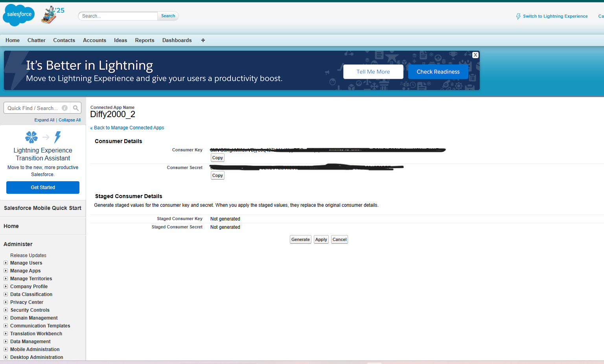Screen dimensions: 604x364
Task: Open the Dashboards tab
Action: click(177, 40)
